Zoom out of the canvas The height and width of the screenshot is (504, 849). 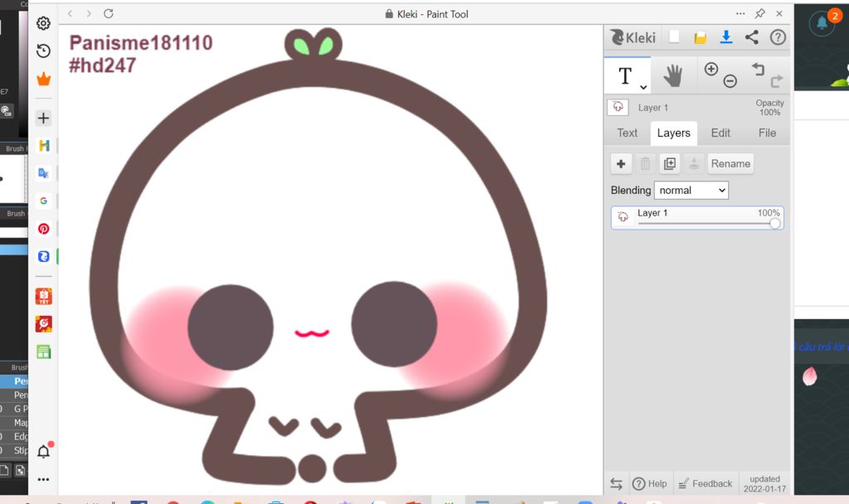(x=730, y=81)
